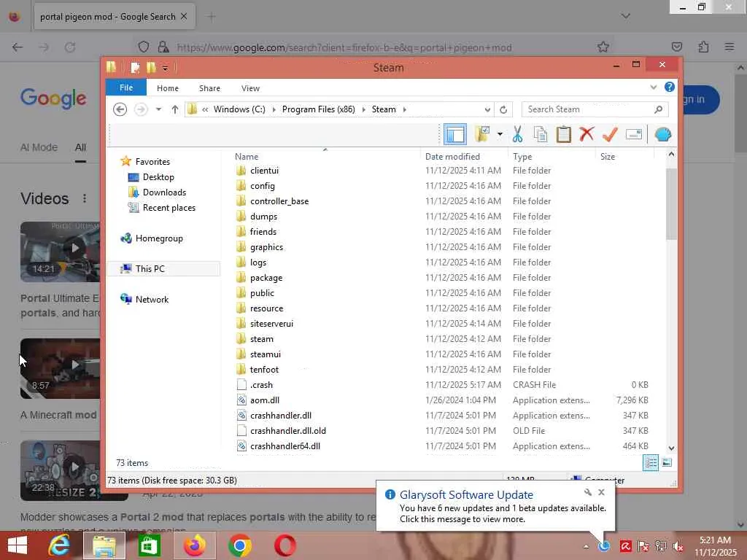The image size is (747, 560).
Task: Sort files by the Name column header
Action: pos(247,156)
